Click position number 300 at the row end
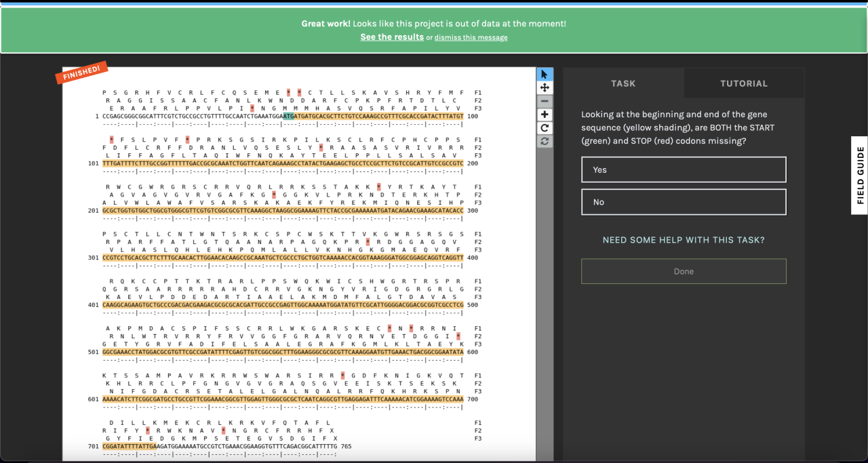868x463 pixels. coord(472,210)
